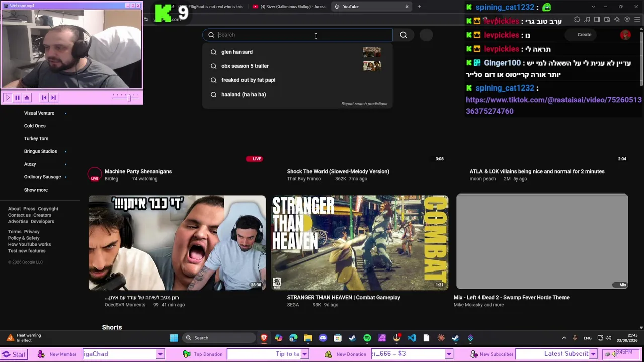The height and width of the screenshot is (362, 644).
Task: Skip to previous track in Webcam.mp4 player
Action: click(44, 98)
